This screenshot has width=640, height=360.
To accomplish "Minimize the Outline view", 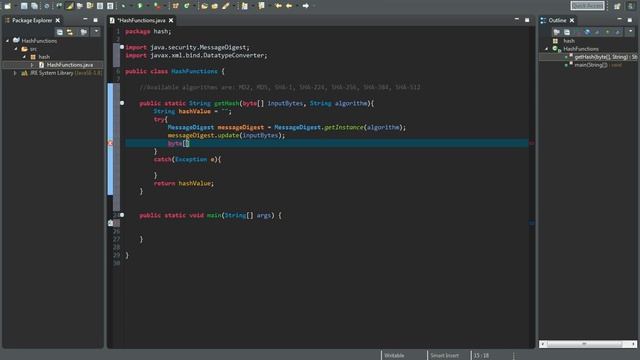I will tap(620, 20).
